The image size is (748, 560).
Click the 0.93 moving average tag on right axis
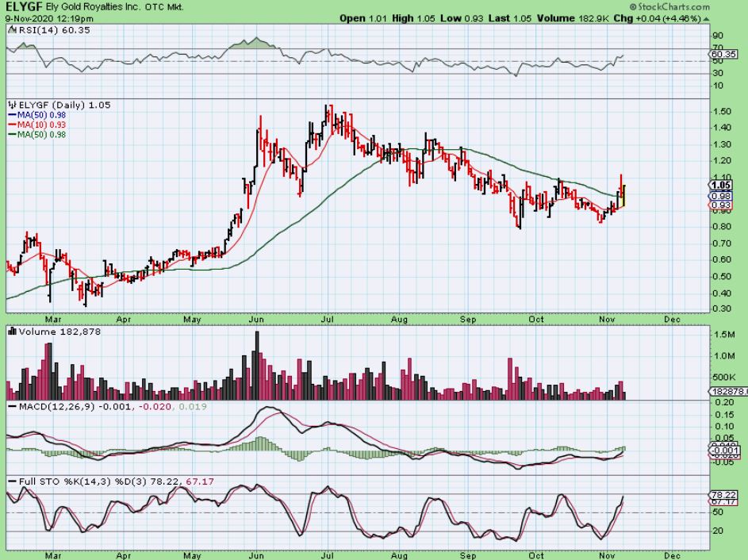[719, 205]
